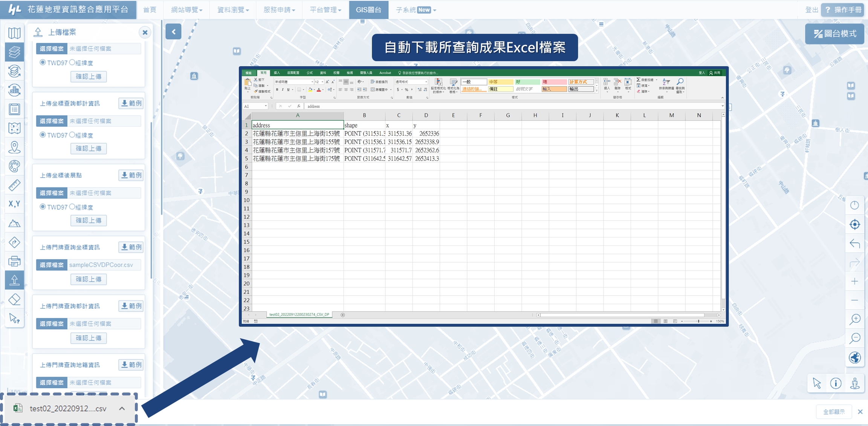Open the print tool in sidebar
Viewport: 868px width, 426px height.
(x=14, y=261)
